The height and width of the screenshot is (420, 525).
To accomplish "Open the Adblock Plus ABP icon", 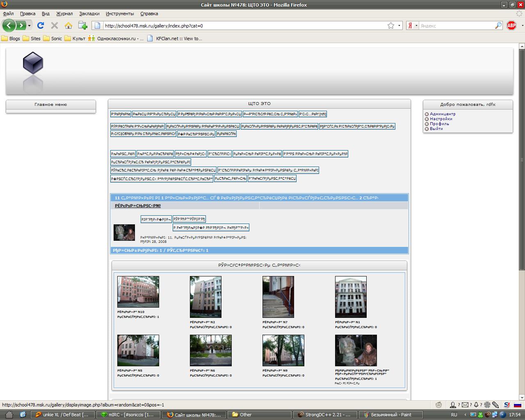I will click(x=511, y=25).
